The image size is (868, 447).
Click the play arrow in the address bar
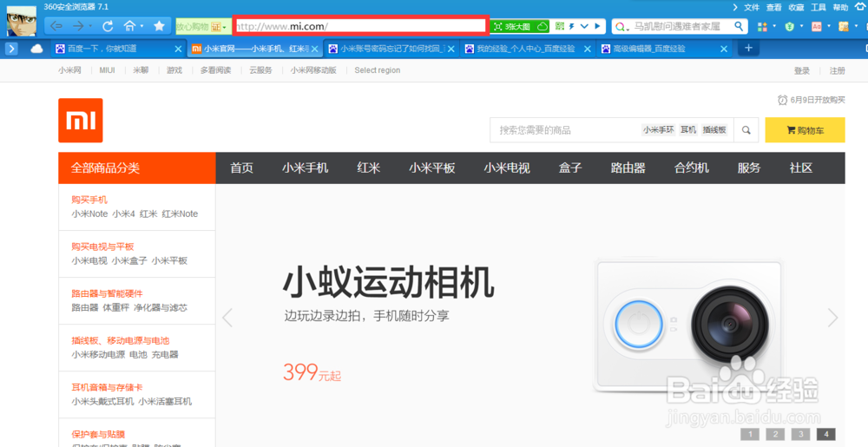pyautogui.click(x=597, y=26)
